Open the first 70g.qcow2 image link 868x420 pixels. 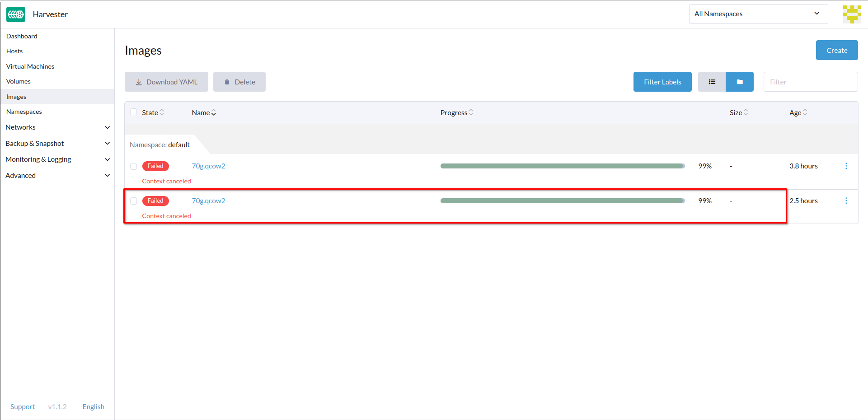coord(208,166)
